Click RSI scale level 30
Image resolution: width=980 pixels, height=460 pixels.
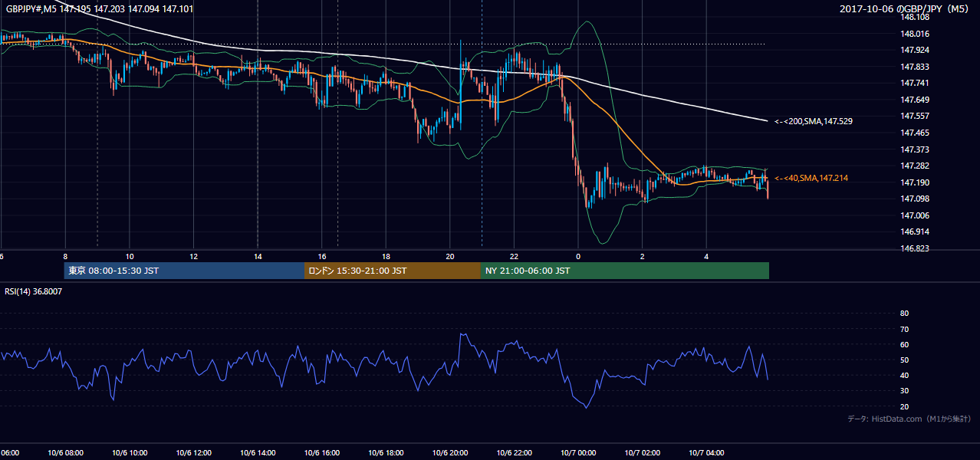904,391
